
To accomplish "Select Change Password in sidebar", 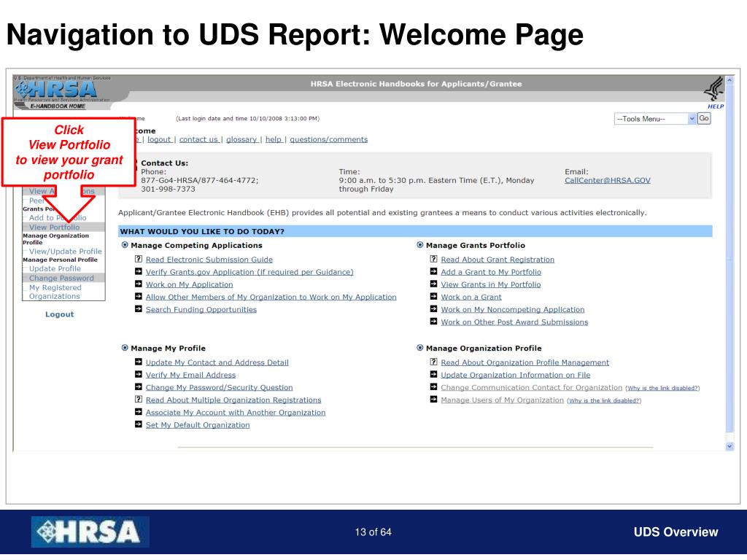I will (61, 278).
